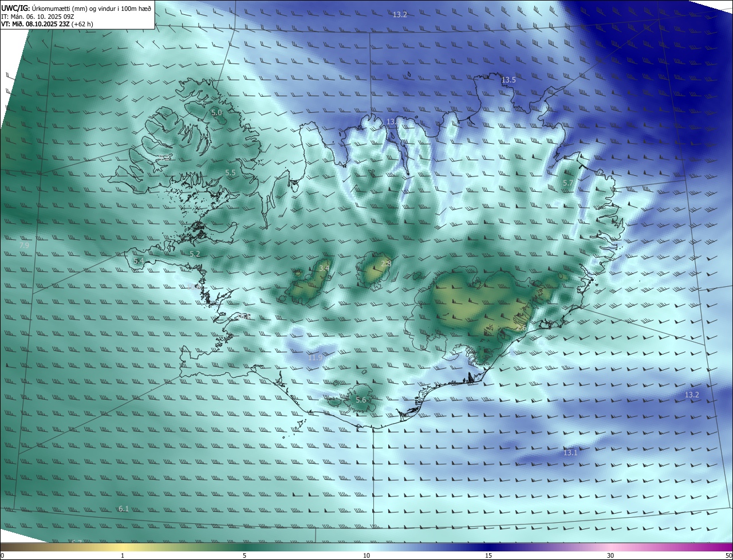
Task: Click the 2.6 value label on the map
Action: tap(521, 328)
